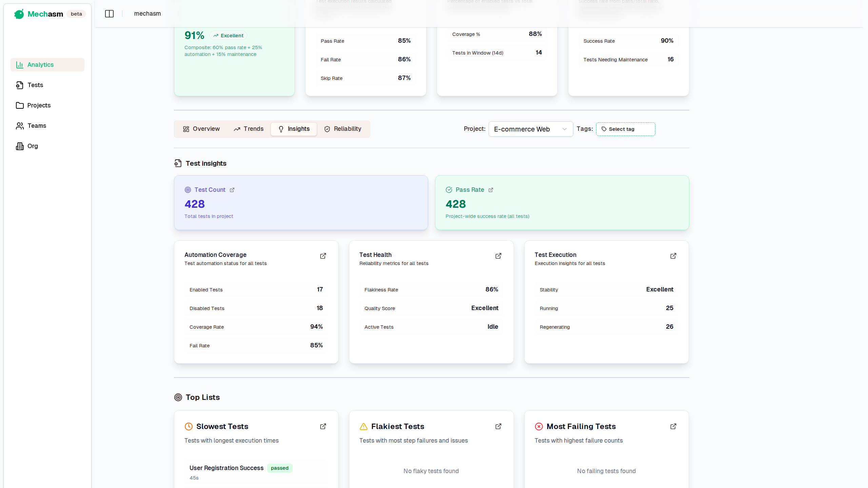Open the Slowest Tests external link
The height and width of the screenshot is (488, 868).
(x=322, y=426)
